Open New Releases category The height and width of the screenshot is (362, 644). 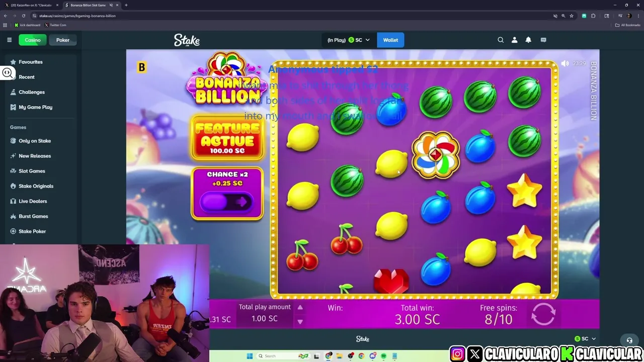click(35, 156)
